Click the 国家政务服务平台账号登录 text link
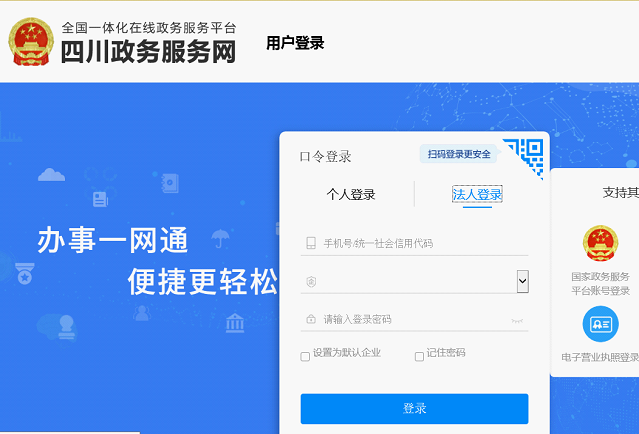This screenshot has height=434, width=639. pos(600,284)
